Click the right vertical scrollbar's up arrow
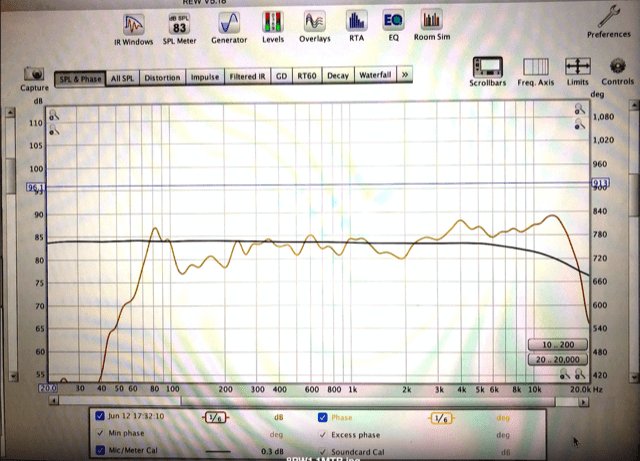640x461 pixels. (x=633, y=105)
